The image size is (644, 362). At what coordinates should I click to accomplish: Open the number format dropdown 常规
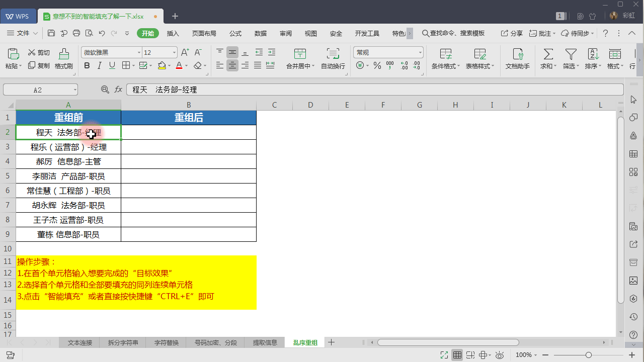420,53
